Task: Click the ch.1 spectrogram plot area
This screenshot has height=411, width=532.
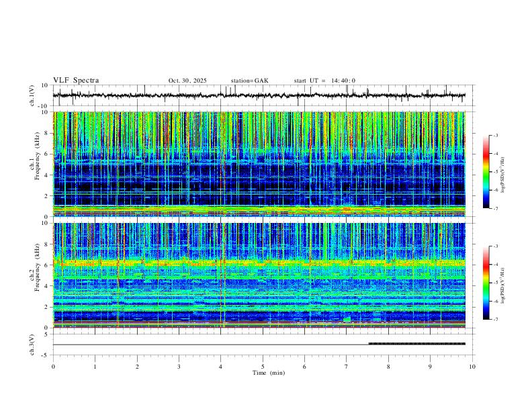Action: pos(259,164)
